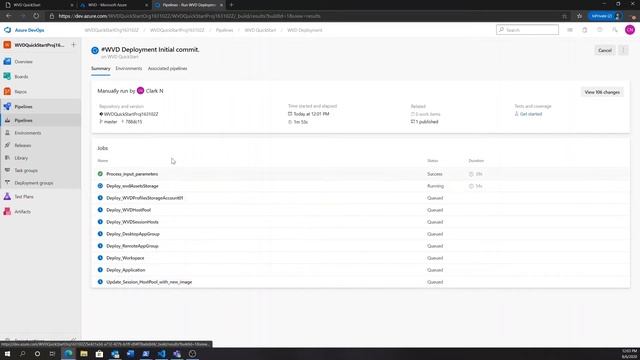Viewport: 640px width, 360px height.
Task: Open Test Plans in the sidebar
Action: tap(24, 197)
